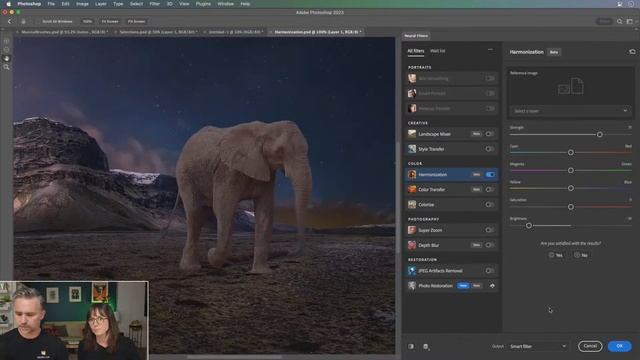Click the Strength slider handle
The width and height of the screenshot is (640, 360).
pos(600,134)
